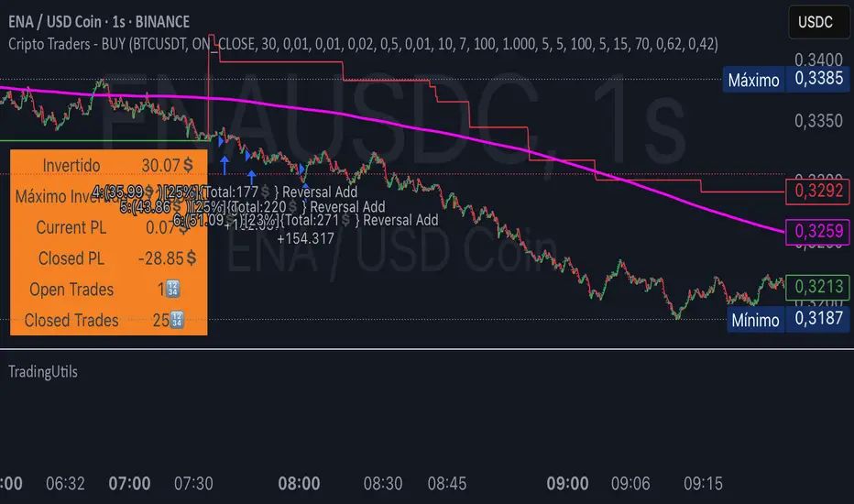Click the +154.317 chart label

point(307,237)
